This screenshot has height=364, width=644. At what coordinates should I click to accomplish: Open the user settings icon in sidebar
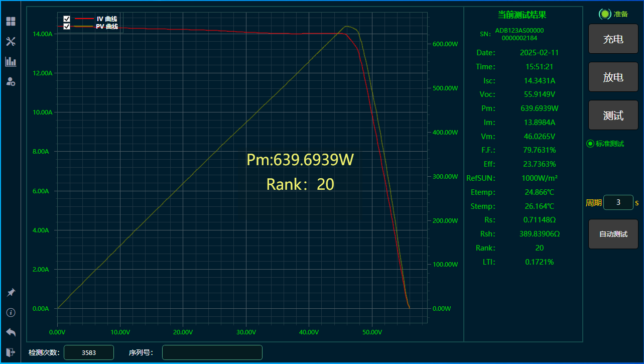pyautogui.click(x=11, y=82)
